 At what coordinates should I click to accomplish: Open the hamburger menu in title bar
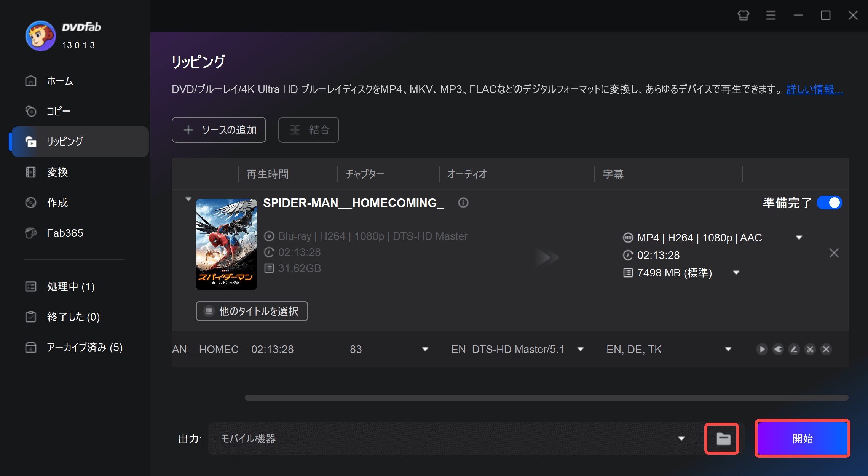pos(771,15)
